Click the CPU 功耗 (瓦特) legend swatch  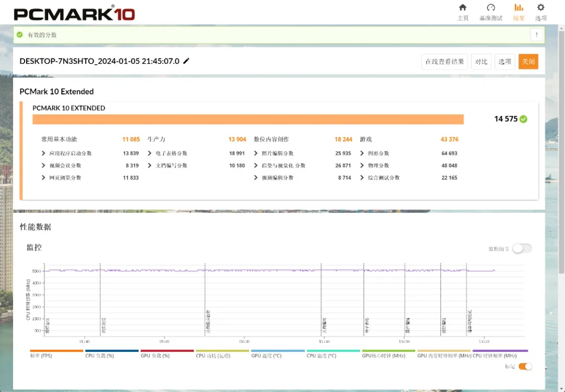point(222,351)
